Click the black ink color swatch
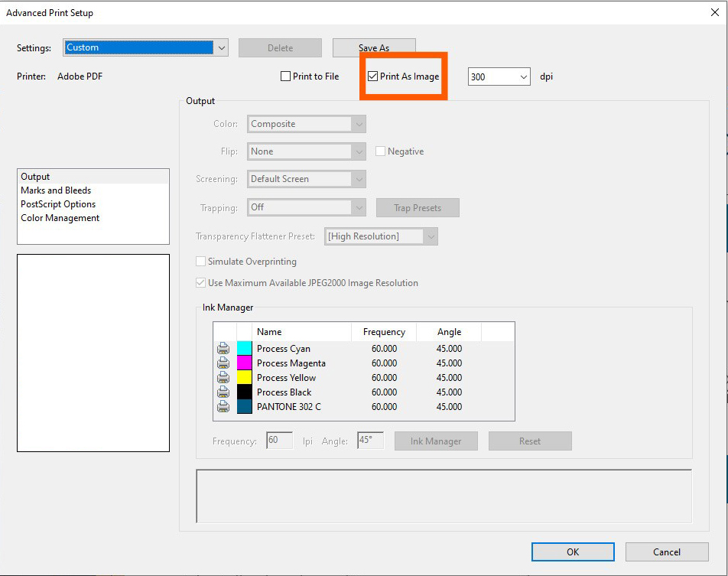 tap(244, 392)
